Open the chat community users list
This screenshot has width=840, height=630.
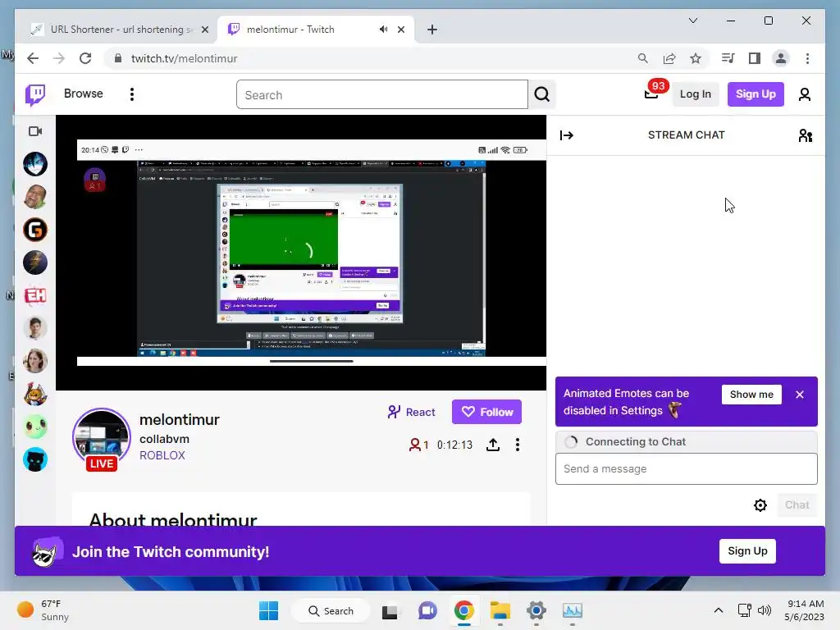point(806,135)
